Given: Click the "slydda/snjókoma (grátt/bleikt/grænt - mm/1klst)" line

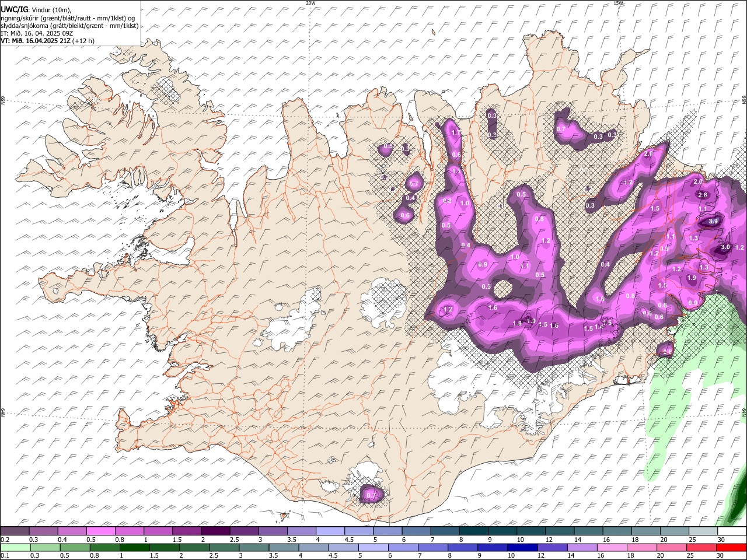Looking at the screenshot, I should 69,26.
